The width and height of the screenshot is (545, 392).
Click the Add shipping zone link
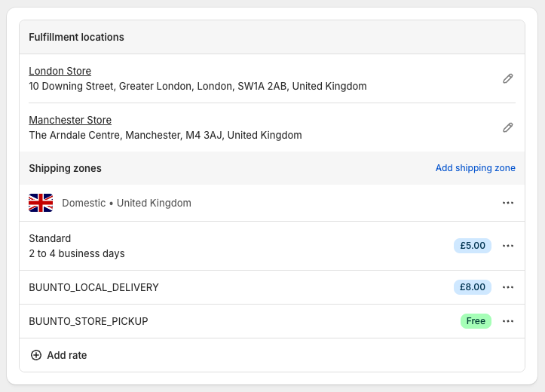tap(475, 168)
